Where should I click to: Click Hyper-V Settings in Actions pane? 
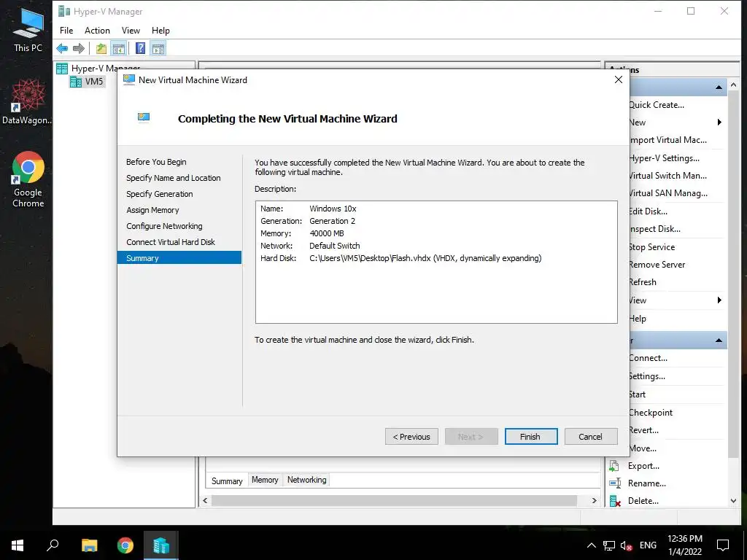(x=664, y=158)
